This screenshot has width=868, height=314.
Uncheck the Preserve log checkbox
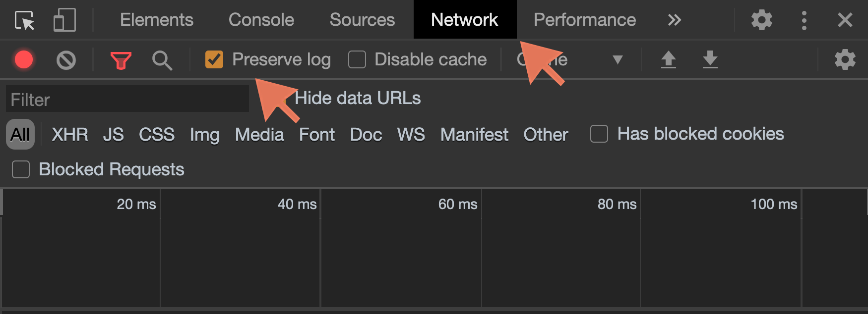214,59
